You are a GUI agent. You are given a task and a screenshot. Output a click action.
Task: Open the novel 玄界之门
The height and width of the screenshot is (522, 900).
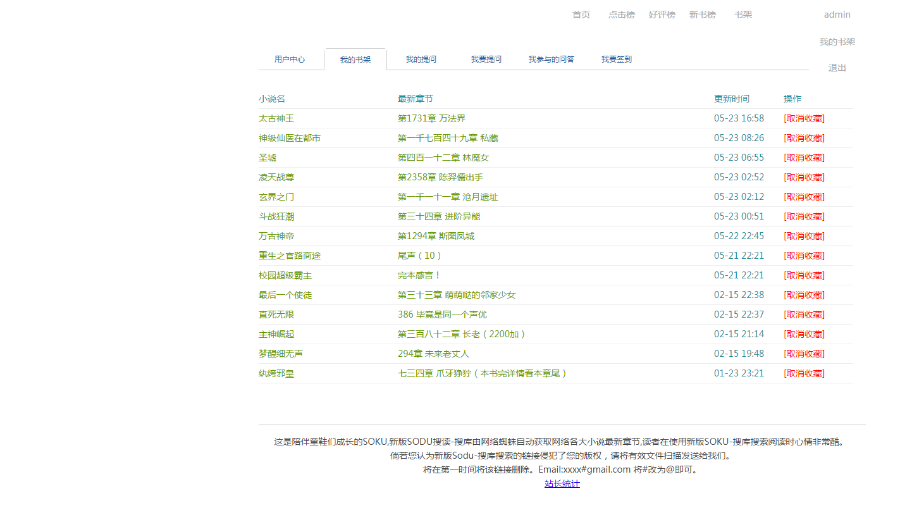[276, 196]
